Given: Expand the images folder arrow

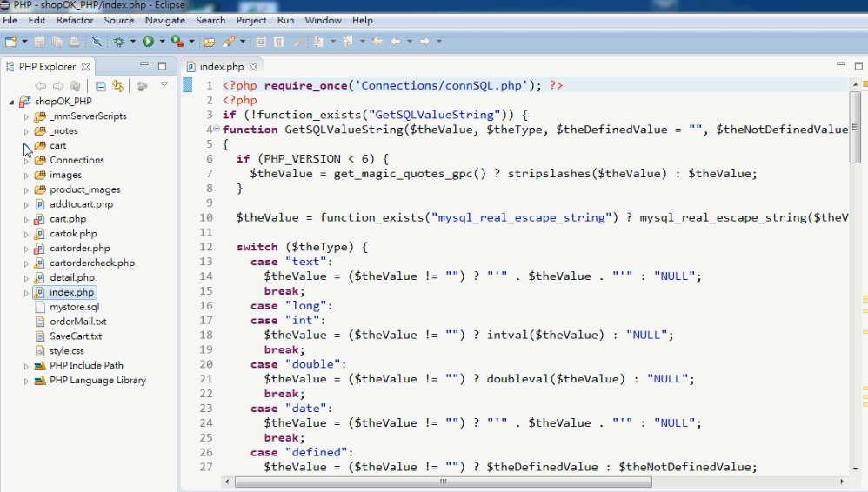Looking at the screenshot, I should pyautogui.click(x=26, y=176).
